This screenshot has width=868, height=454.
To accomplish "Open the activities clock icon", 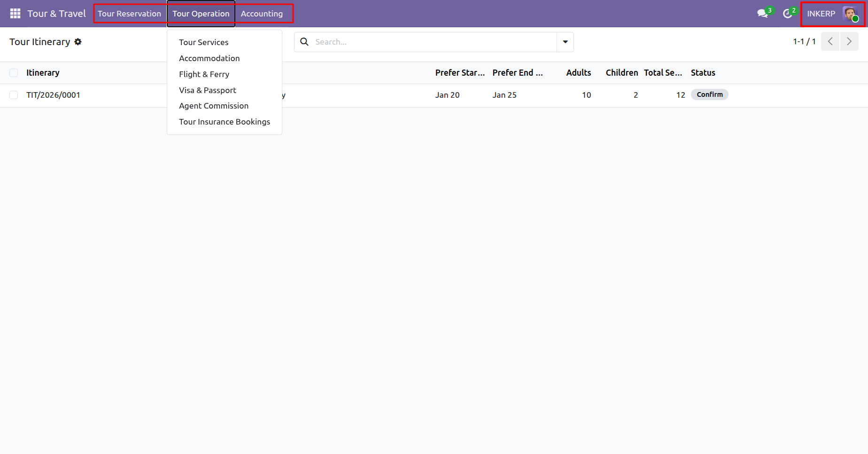I will (788, 14).
